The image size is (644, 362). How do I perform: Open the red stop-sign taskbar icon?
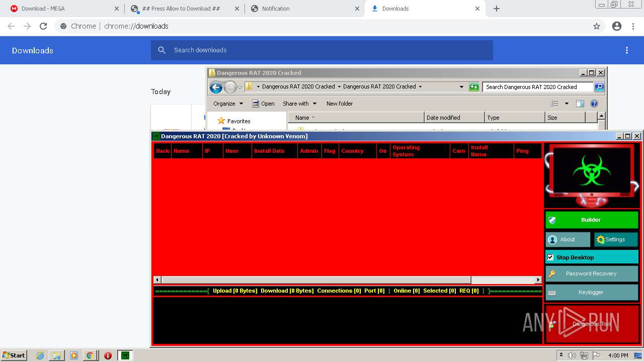pos(108,355)
